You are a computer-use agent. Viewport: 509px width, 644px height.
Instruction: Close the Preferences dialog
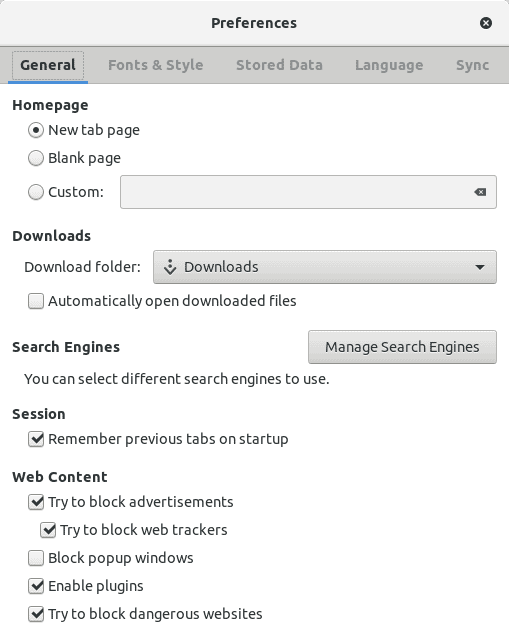point(486,23)
